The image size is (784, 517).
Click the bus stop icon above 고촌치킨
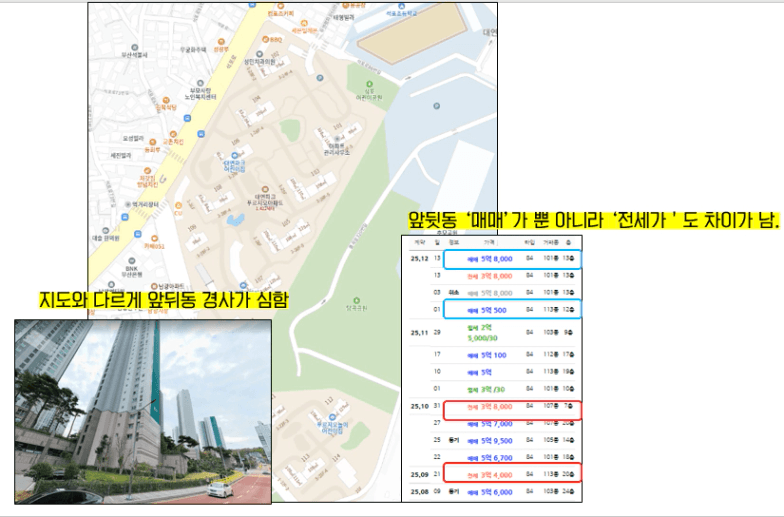pyautogui.click(x=187, y=118)
